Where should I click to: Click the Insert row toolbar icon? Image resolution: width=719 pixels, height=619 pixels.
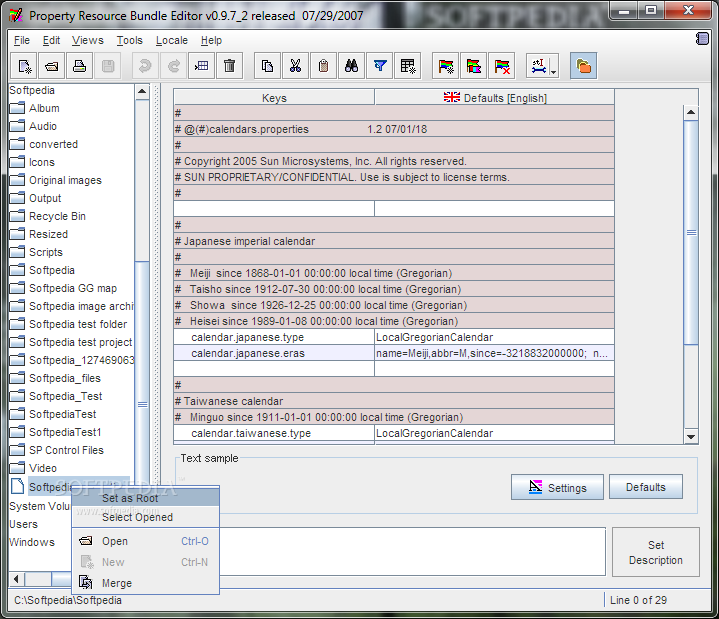[201, 66]
